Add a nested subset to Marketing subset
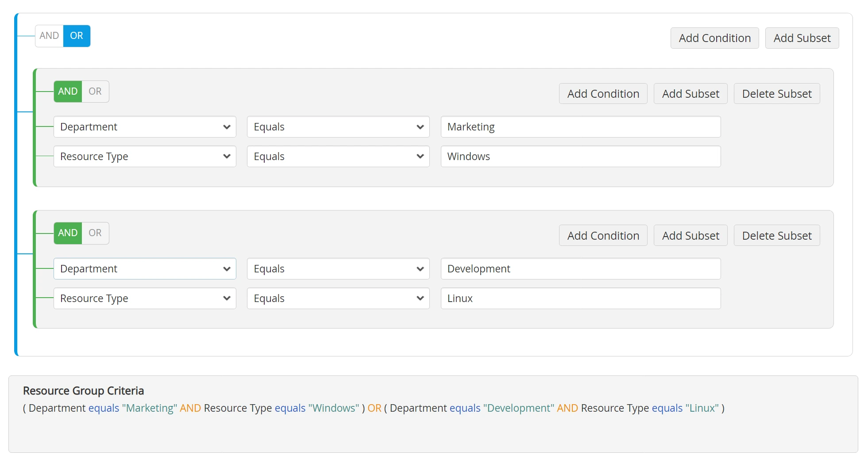Screen dimensions: 868x463 [690, 94]
